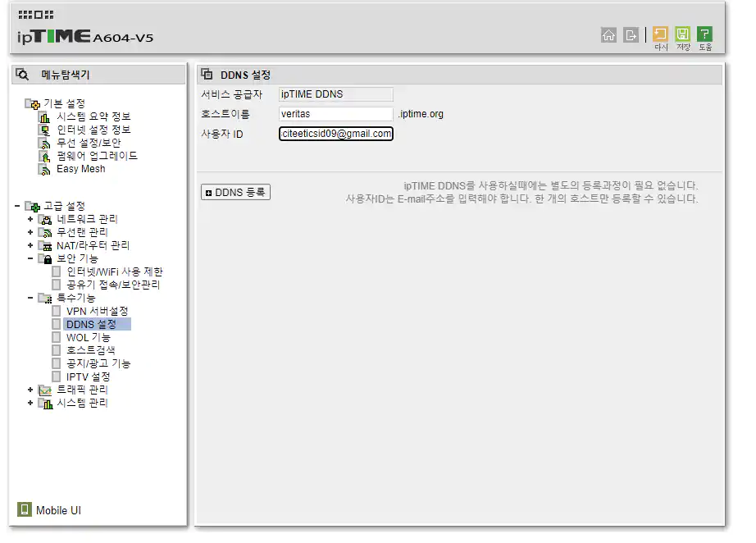Screen dimensions: 756x543
Task: Click the 보안 기능 lock icon
Action: tap(45, 259)
